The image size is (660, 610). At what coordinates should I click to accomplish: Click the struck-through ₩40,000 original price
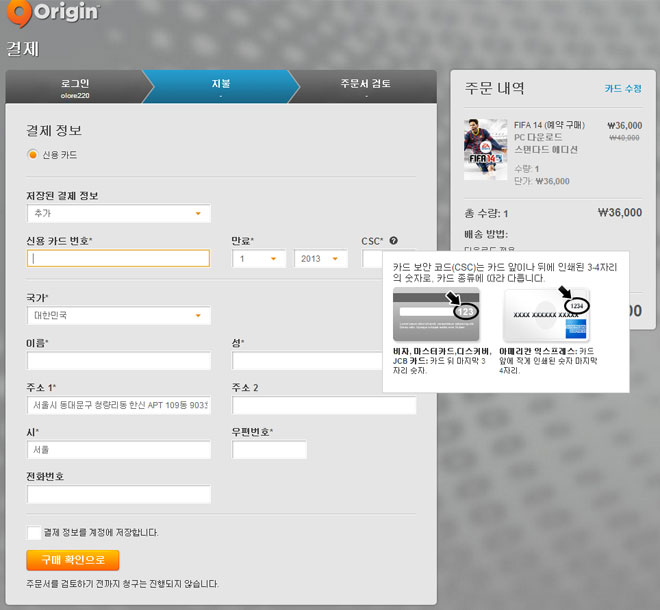tap(624, 138)
